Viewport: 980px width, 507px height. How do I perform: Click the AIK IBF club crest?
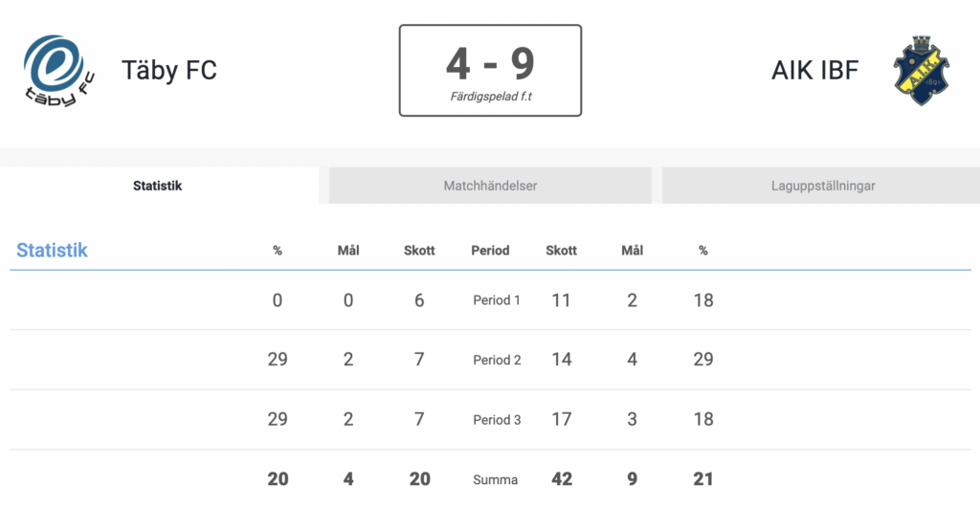click(x=922, y=70)
